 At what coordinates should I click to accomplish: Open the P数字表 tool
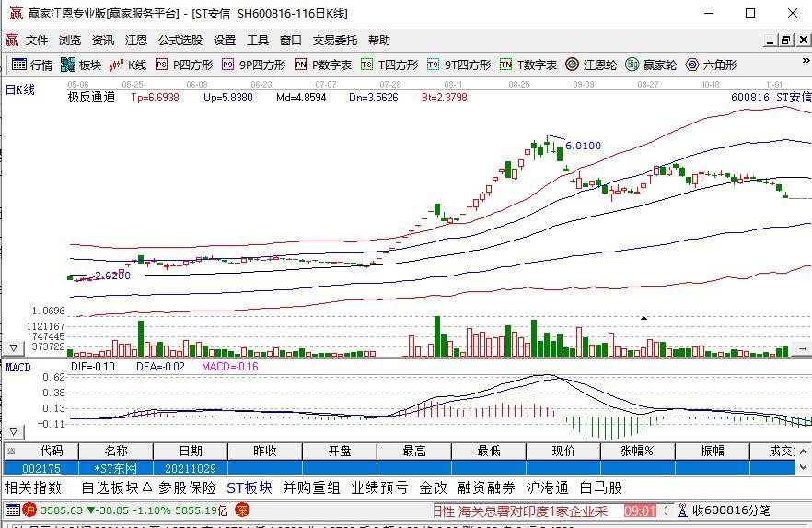point(323,65)
